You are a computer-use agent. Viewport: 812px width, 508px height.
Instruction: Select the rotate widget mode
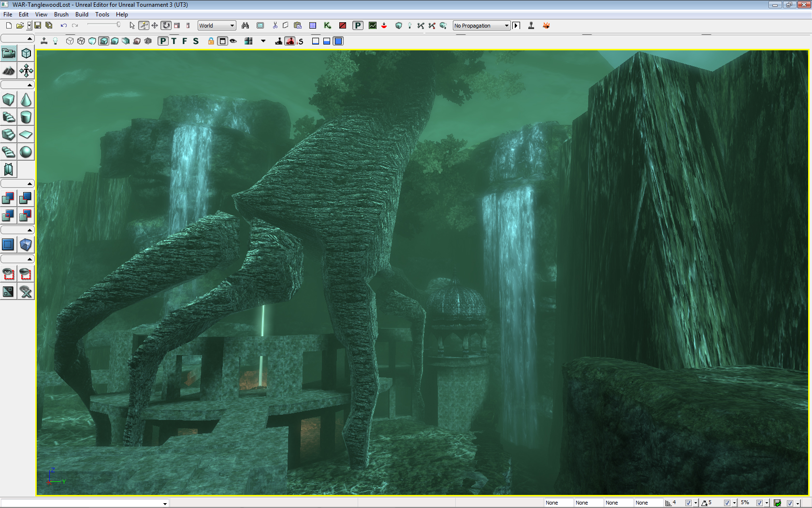pos(166,26)
